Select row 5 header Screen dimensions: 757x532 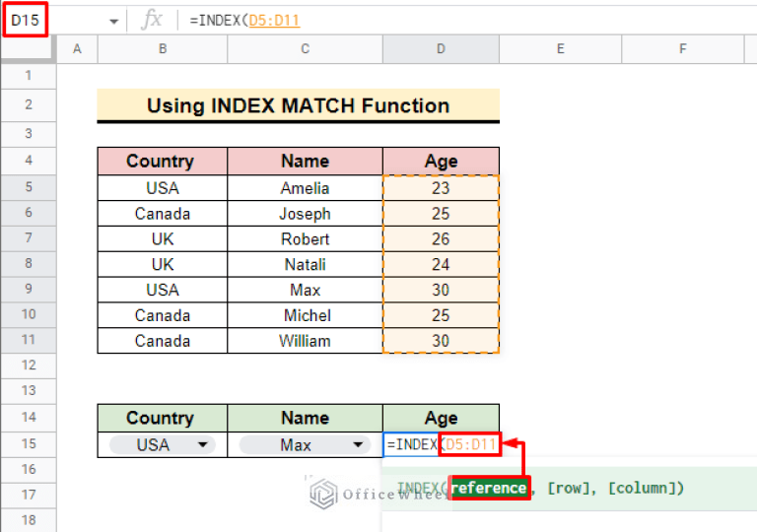coord(29,187)
